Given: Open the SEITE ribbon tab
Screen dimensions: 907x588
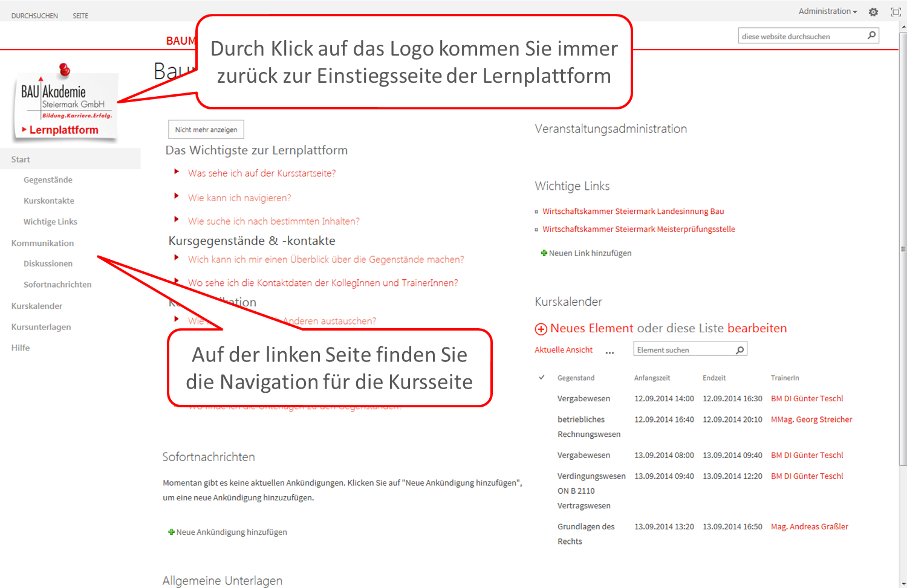Looking at the screenshot, I should [80, 16].
